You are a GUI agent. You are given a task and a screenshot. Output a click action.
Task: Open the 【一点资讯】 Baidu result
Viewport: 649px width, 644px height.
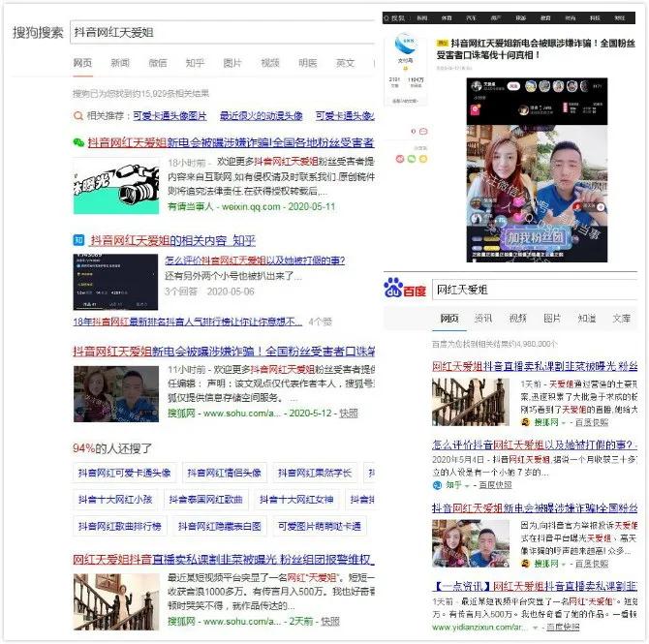[535, 586]
